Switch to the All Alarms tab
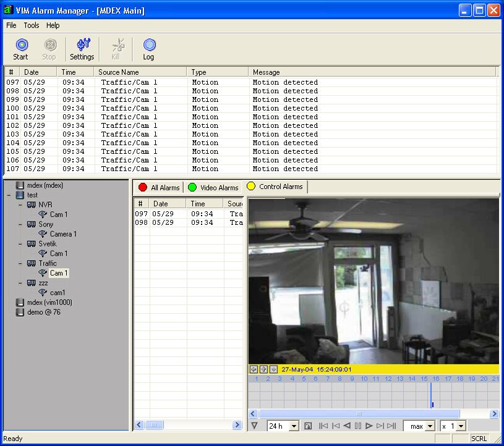Image resolution: width=504 pixels, height=446 pixels. [159, 188]
